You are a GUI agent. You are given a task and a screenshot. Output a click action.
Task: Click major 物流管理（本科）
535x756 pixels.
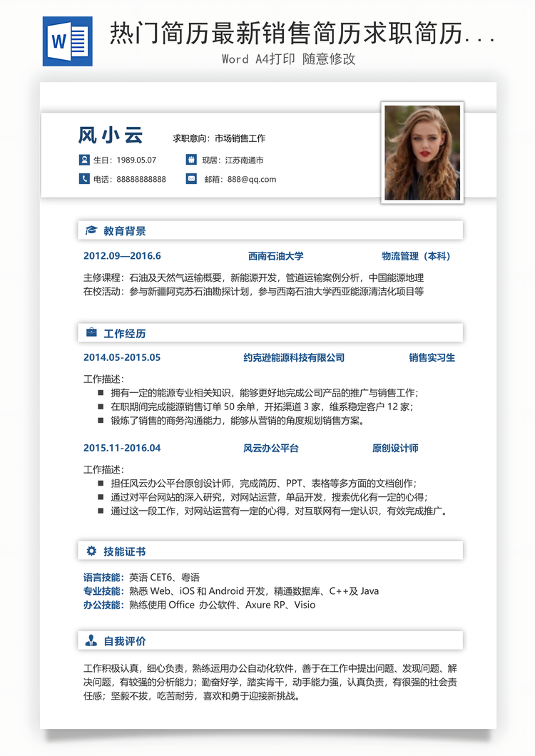[x=418, y=256]
